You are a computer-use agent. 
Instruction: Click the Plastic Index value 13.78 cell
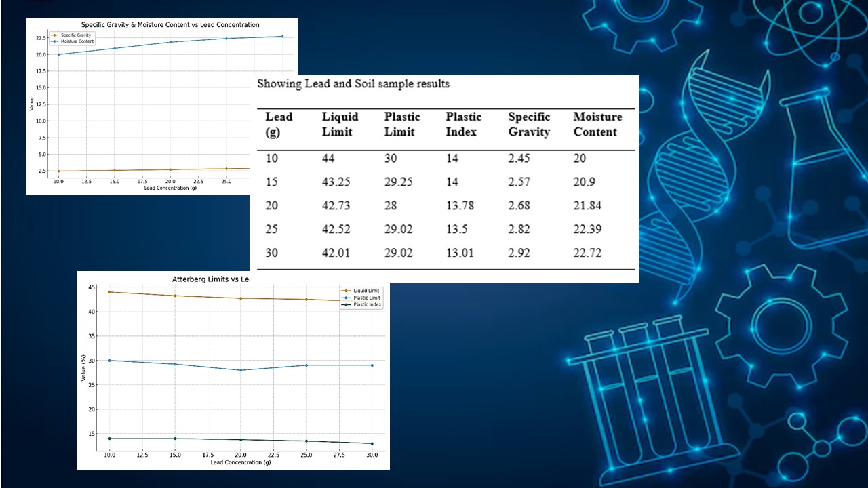coord(459,205)
